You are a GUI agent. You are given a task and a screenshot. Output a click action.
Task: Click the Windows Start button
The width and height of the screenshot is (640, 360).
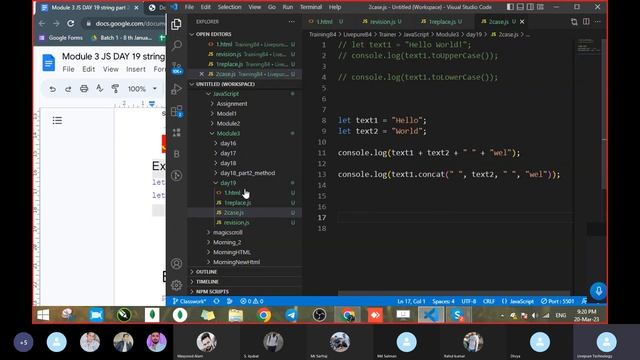coord(43,315)
